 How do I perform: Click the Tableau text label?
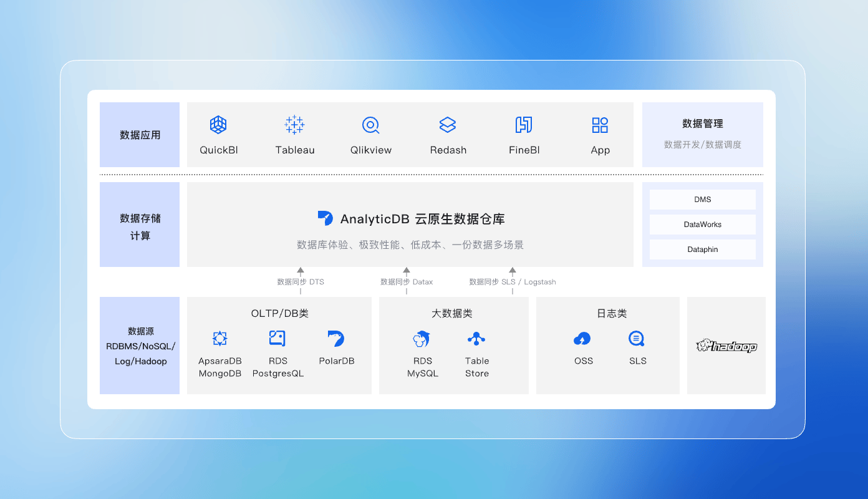pos(295,150)
